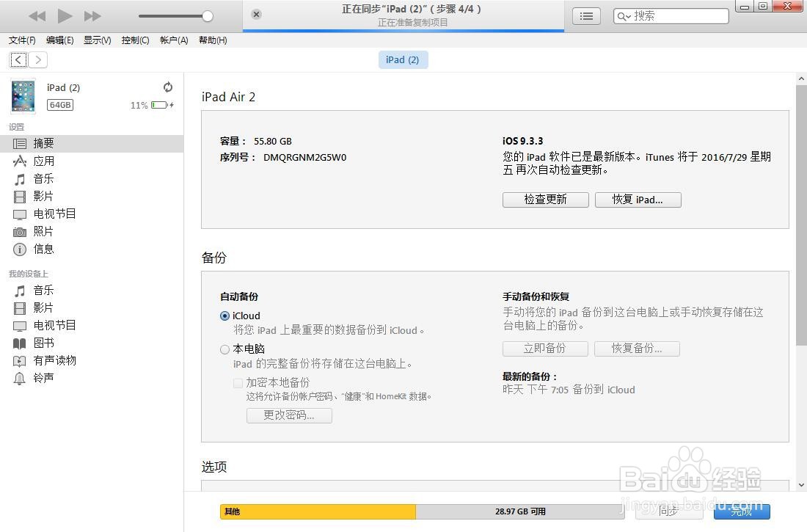Open 音乐 under 设置 section
The image size is (807, 532).
pyautogui.click(x=92, y=179)
